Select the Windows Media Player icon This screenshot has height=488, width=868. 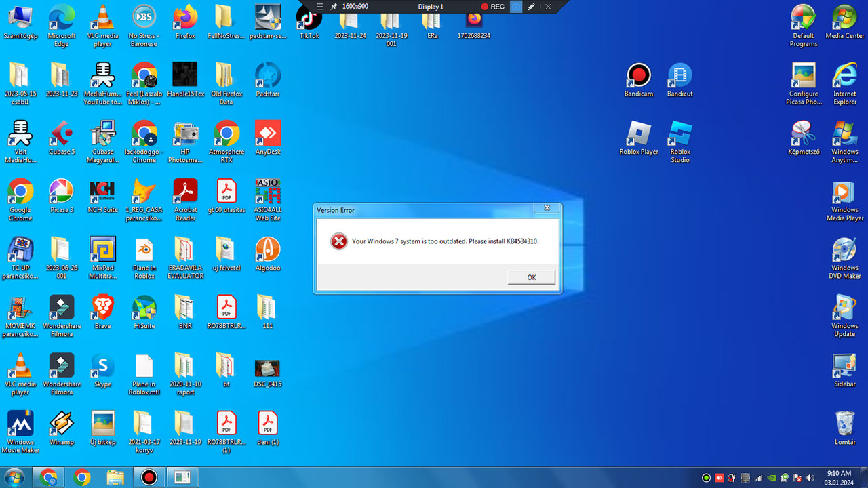click(x=845, y=201)
